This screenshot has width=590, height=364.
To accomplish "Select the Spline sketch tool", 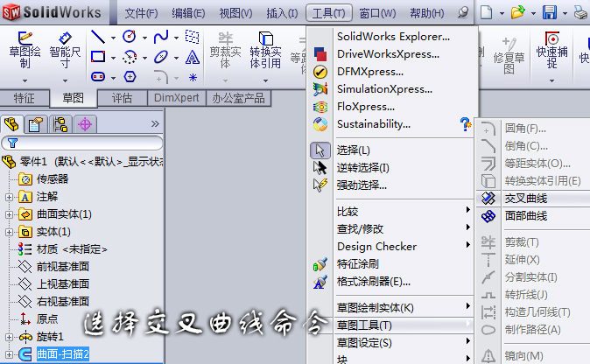I will 161,37.
